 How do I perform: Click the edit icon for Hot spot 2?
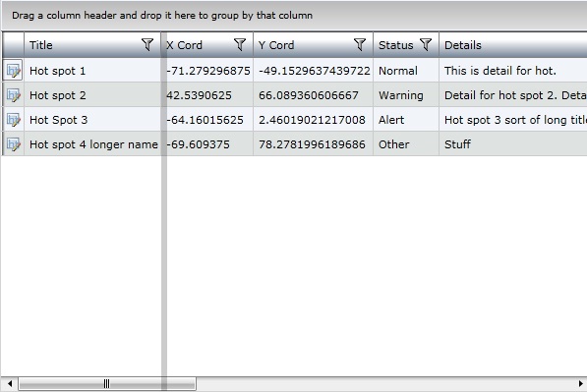[13, 95]
